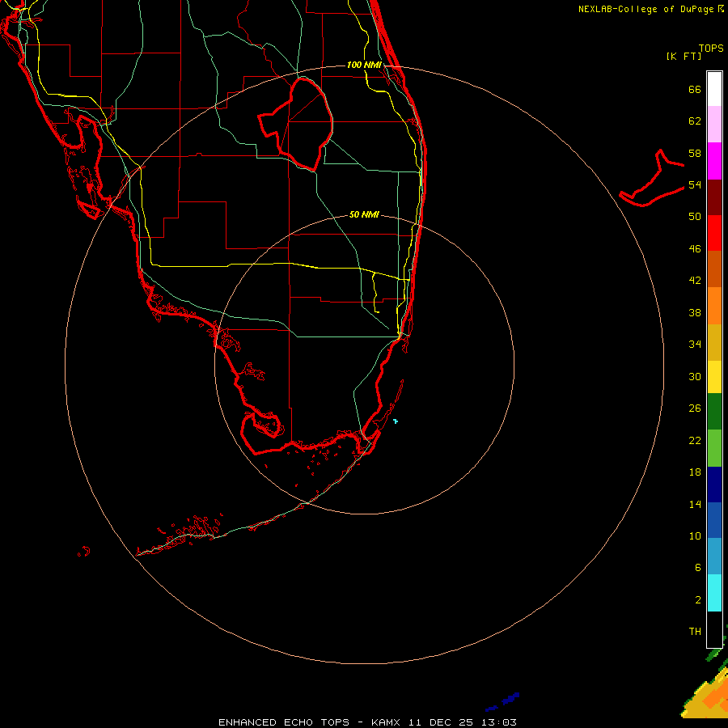This screenshot has height=728, width=728.
Task: Click the "NEXLAB-College of DuPage" text
Action: click(x=645, y=9)
